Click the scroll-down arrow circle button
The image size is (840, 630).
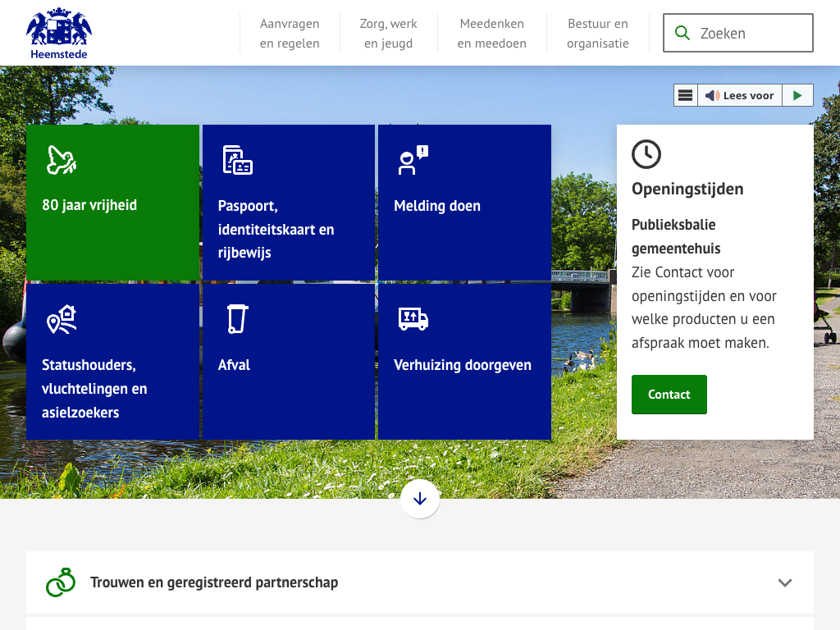pos(420,499)
